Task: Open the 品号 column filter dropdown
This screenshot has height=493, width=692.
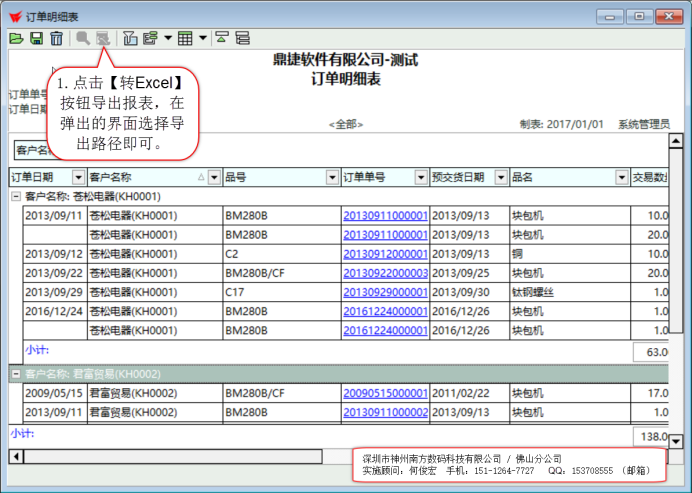Action: 332,177
